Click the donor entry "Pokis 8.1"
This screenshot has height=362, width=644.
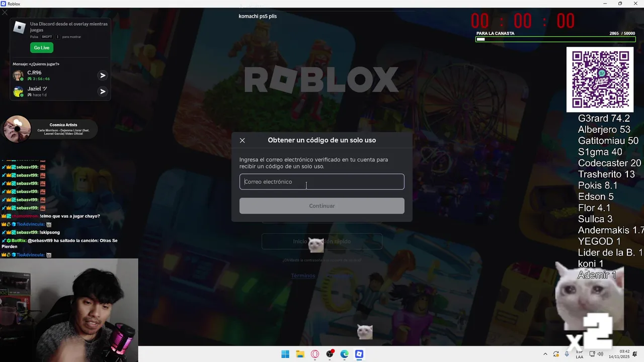click(x=598, y=186)
